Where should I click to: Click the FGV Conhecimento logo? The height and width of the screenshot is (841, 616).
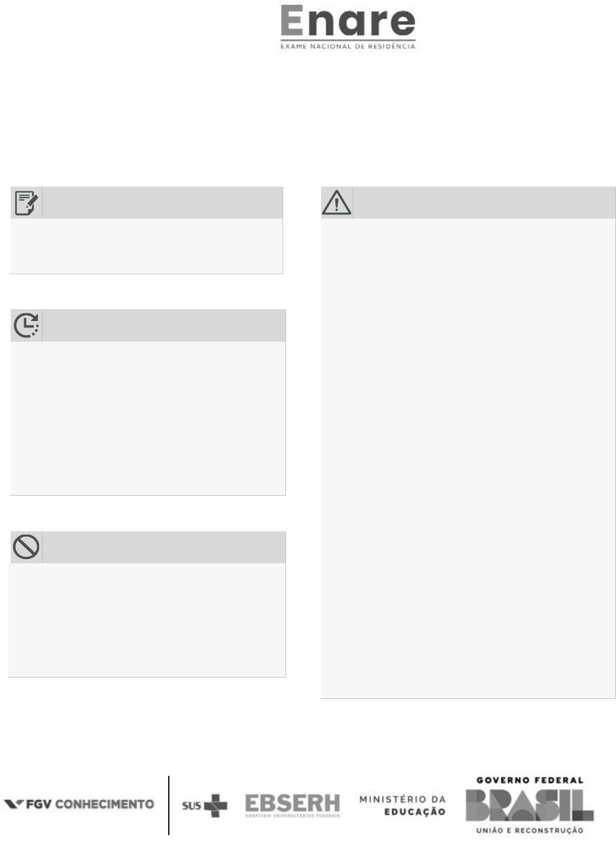[79, 804]
